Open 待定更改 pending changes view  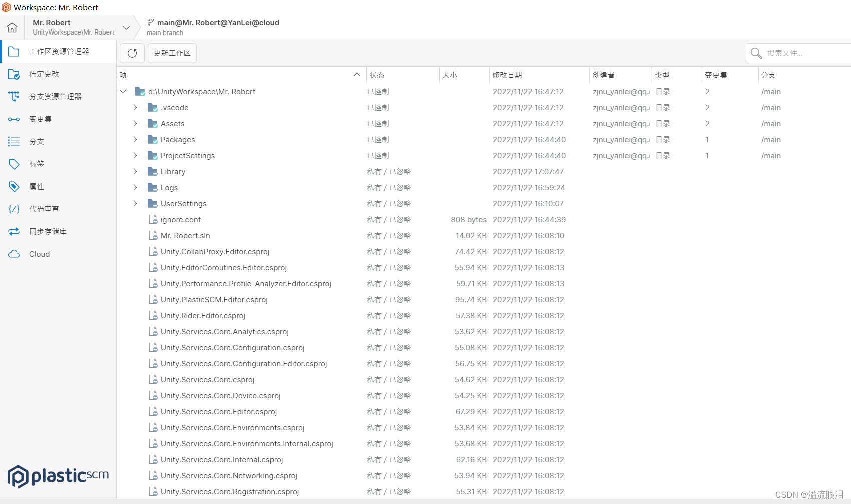coord(58,74)
